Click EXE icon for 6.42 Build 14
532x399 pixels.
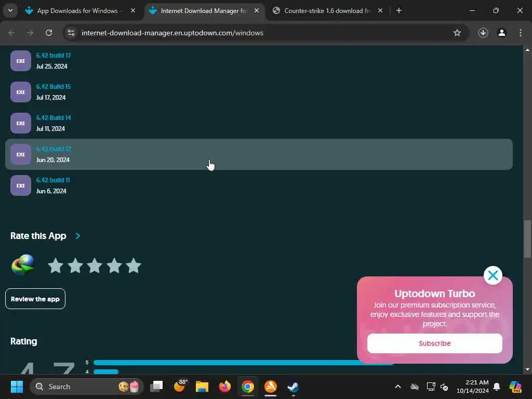point(21,123)
